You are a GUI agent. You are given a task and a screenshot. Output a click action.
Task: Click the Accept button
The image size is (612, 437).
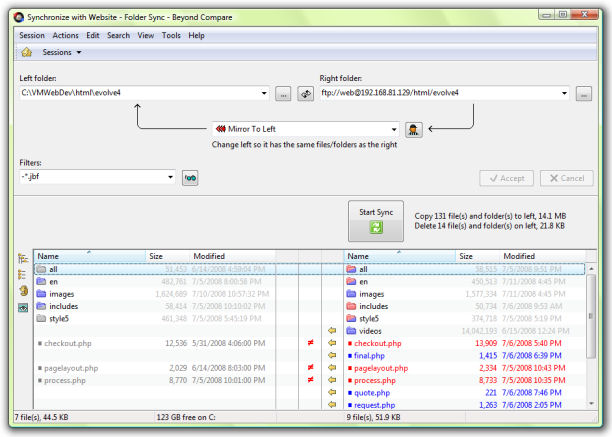point(507,178)
